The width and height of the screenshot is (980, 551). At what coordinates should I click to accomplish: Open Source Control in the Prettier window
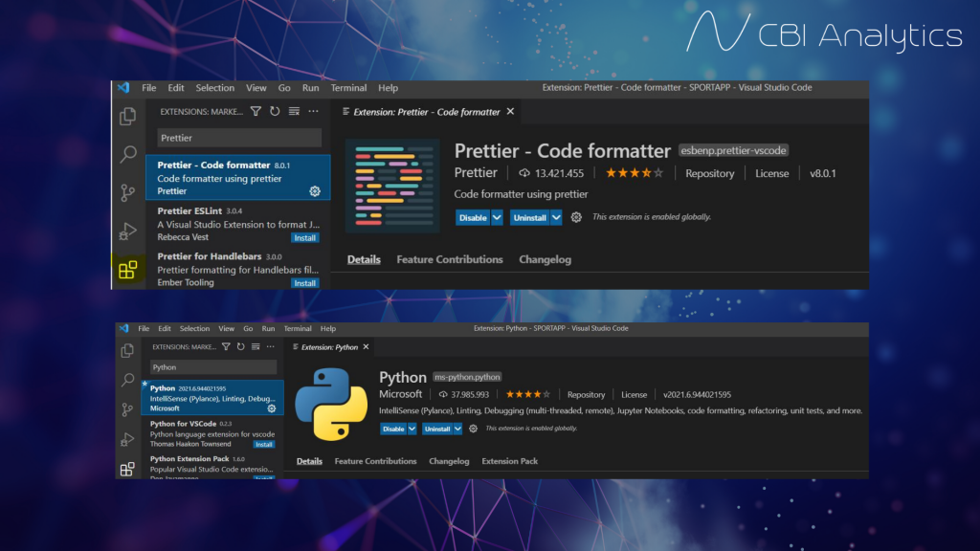pos(127,192)
